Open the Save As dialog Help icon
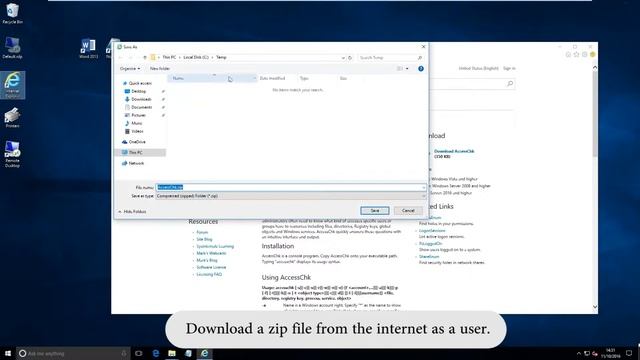 [x=421, y=69]
